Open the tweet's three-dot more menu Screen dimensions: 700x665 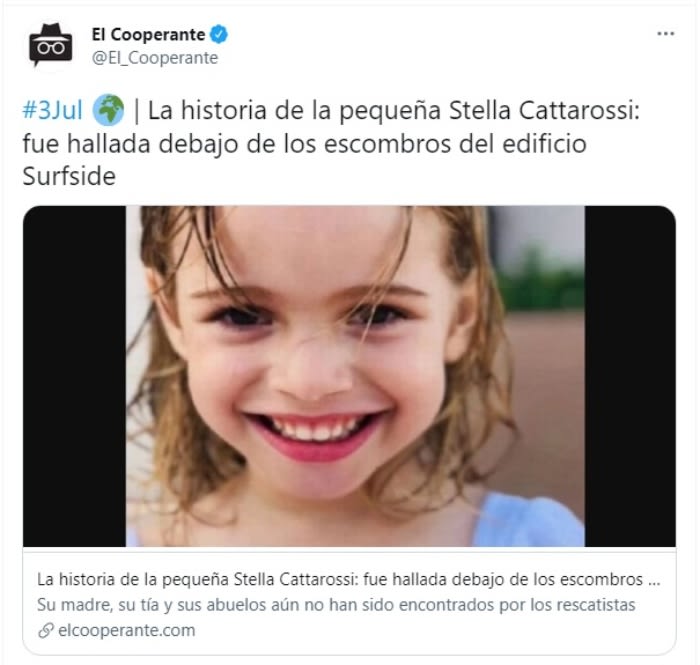tap(665, 34)
